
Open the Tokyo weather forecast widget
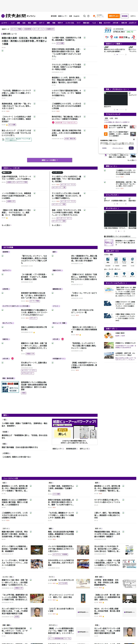[98, 16]
